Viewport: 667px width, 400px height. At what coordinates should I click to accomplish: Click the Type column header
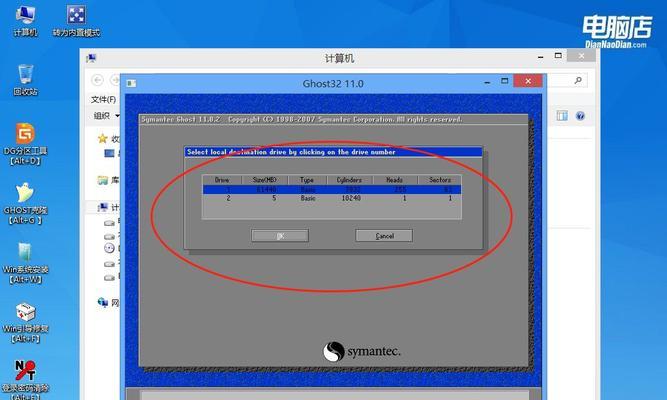click(307, 180)
